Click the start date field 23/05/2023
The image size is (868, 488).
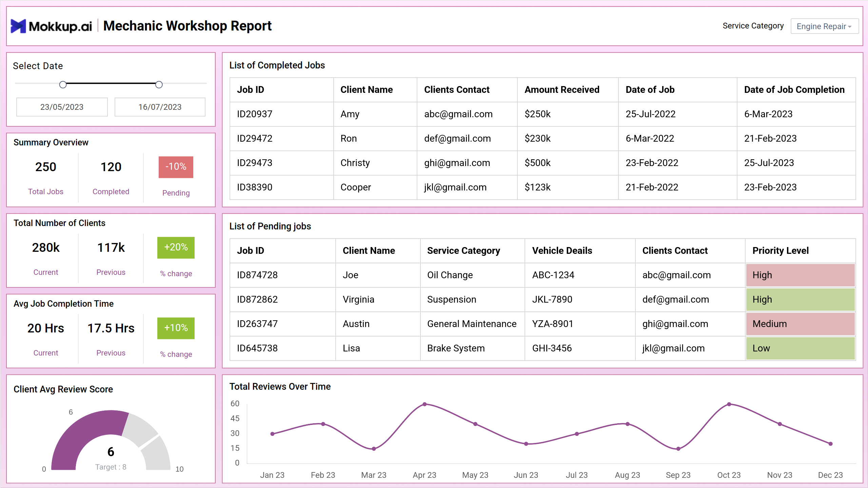click(x=62, y=107)
